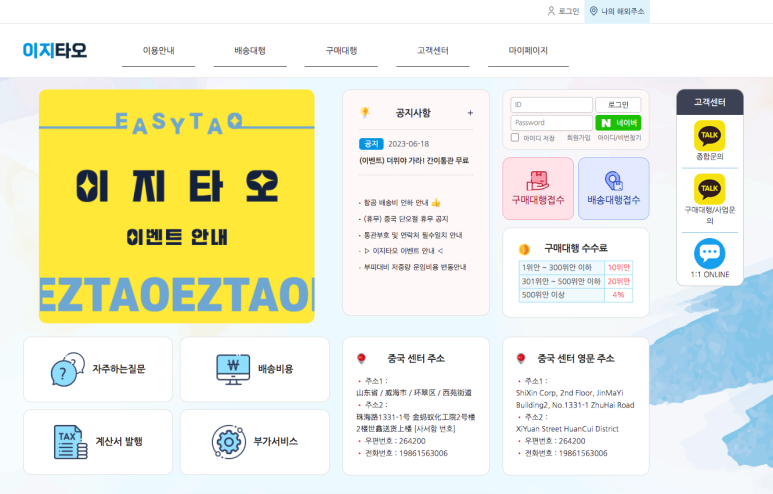Open the 마이페이지 menu

pos(528,50)
